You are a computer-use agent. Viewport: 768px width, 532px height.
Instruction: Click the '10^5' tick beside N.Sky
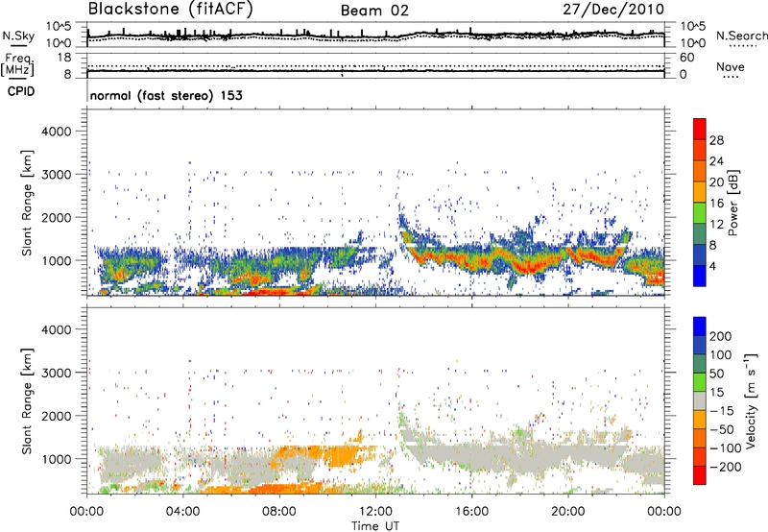59,27
